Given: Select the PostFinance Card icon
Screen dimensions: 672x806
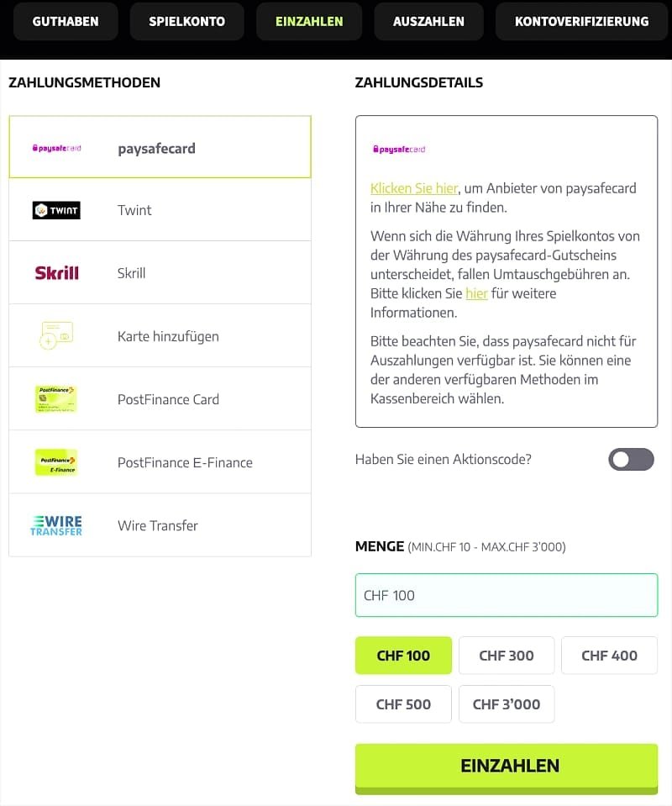Looking at the screenshot, I should pos(55,398).
